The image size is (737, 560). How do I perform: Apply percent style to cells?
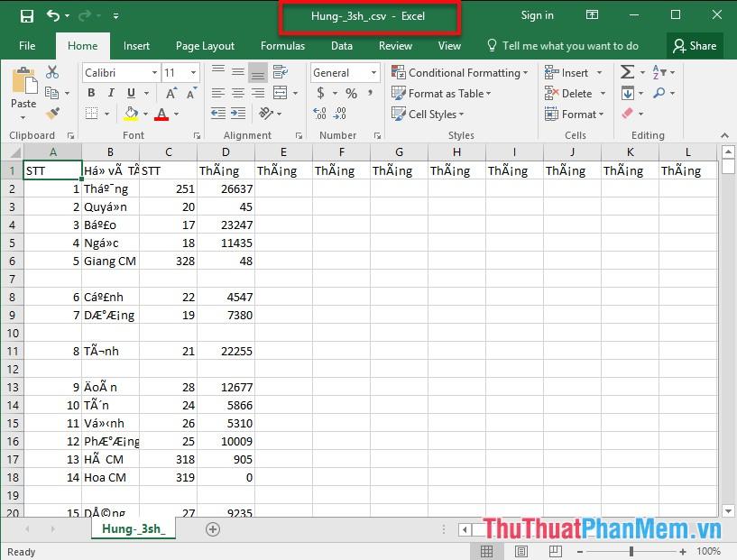click(351, 93)
